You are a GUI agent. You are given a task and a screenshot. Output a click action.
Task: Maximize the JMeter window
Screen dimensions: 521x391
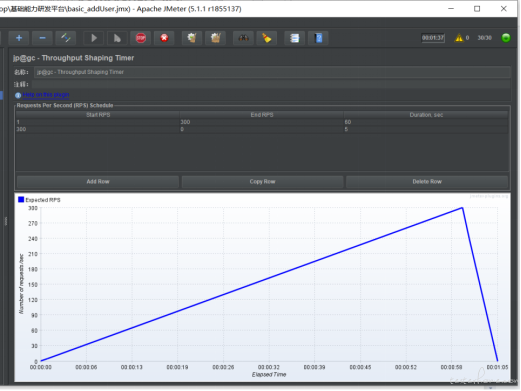(477, 9)
